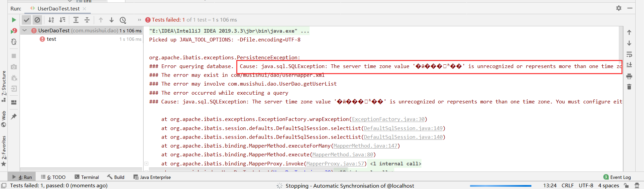Click the Stop process square icon

click(x=14, y=56)
